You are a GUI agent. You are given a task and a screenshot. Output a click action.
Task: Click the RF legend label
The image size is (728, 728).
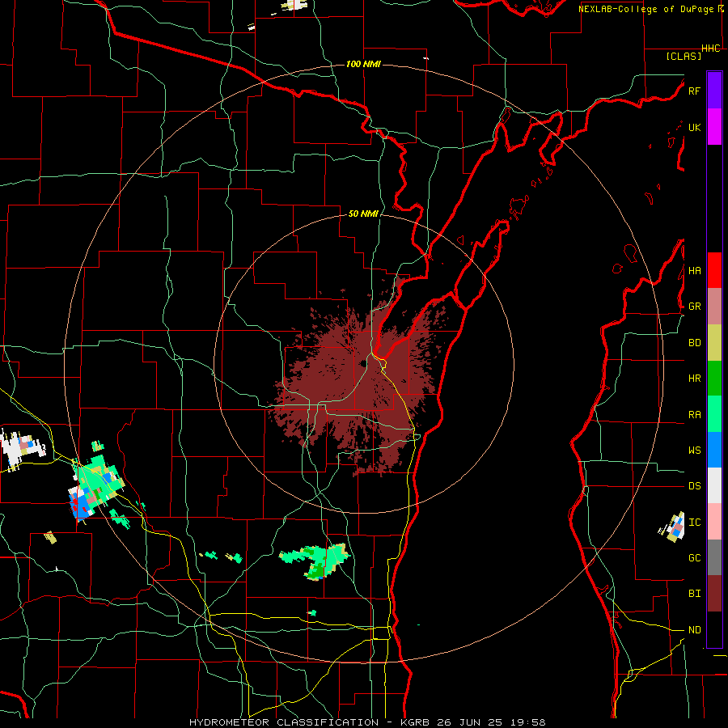point(694,91)
